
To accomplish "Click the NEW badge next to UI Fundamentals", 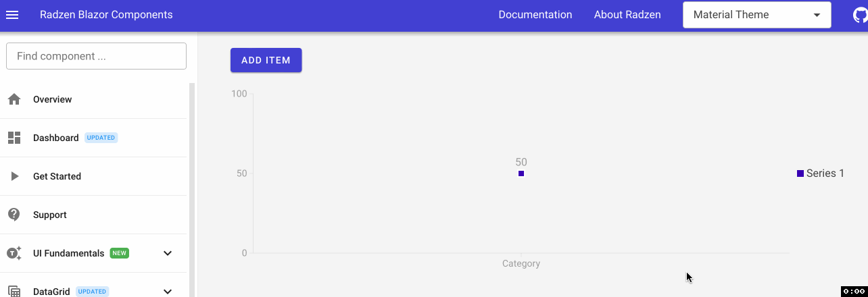I will 120,253.
